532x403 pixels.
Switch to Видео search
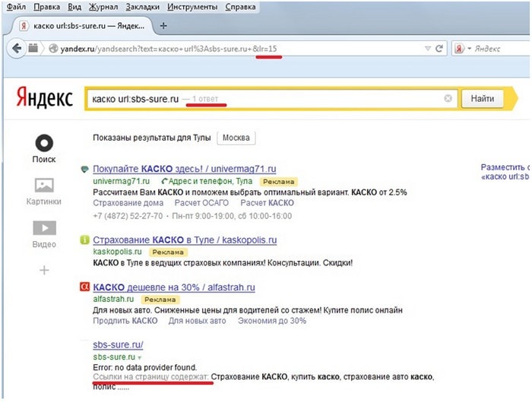[x=44, y=234]
